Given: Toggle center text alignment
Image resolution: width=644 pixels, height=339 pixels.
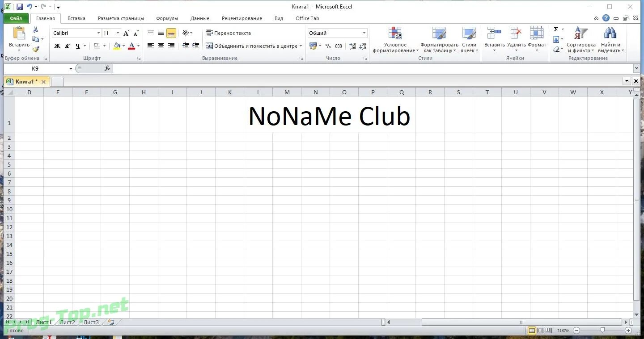Looking at the screenshot, I should 161,46.
